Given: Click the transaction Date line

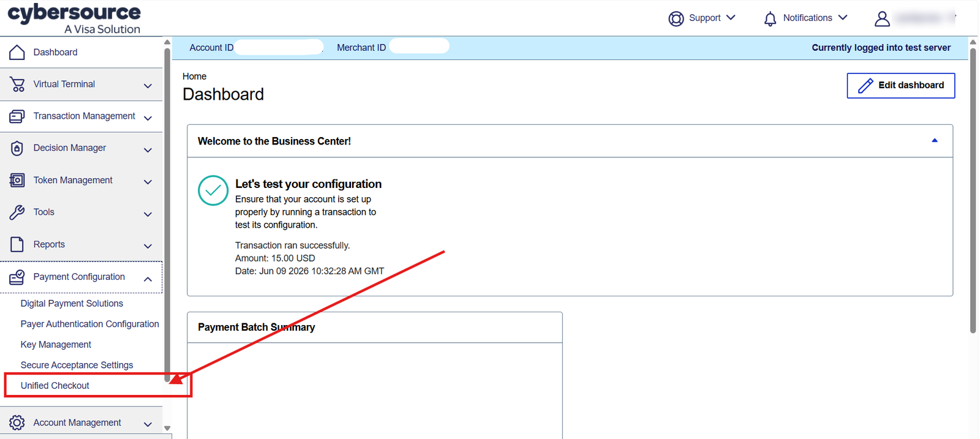Looking at the screenshot, I should [x=309, y=271].
